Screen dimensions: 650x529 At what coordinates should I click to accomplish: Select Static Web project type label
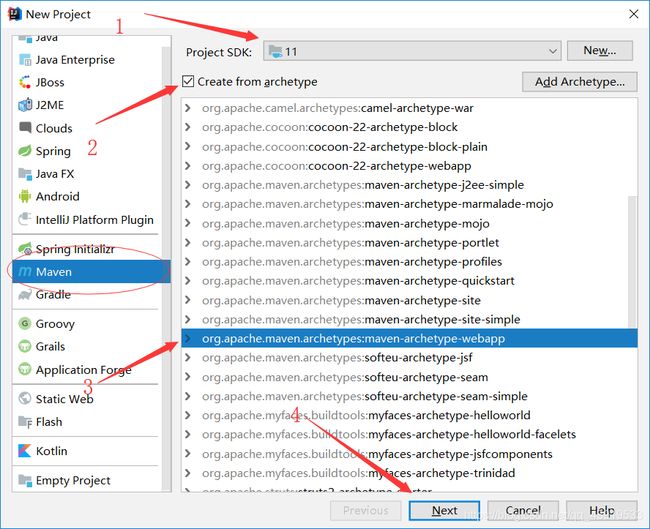point(64,399)
